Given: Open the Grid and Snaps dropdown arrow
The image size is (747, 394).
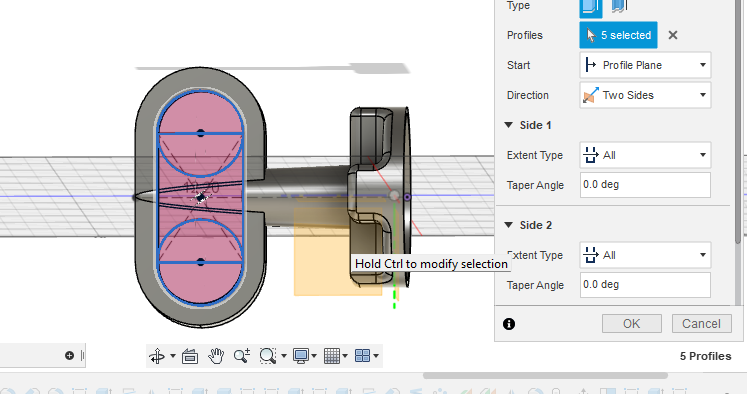Looking at the screenshot, I should (x=345, y=356).
